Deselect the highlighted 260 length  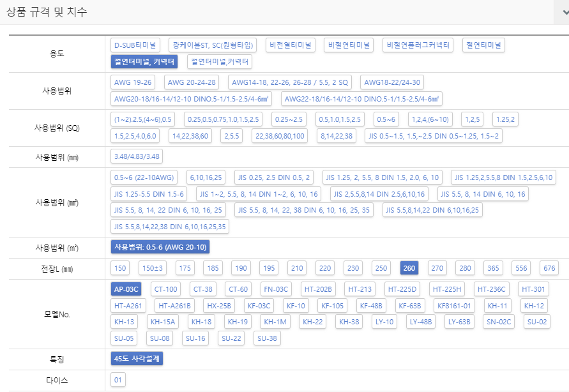[x=409, y=268]
